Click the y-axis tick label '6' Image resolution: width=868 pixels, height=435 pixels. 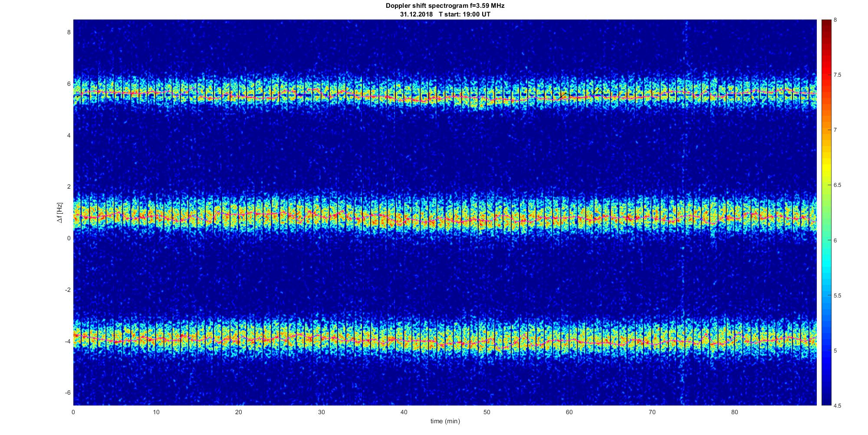pos(68,84)
